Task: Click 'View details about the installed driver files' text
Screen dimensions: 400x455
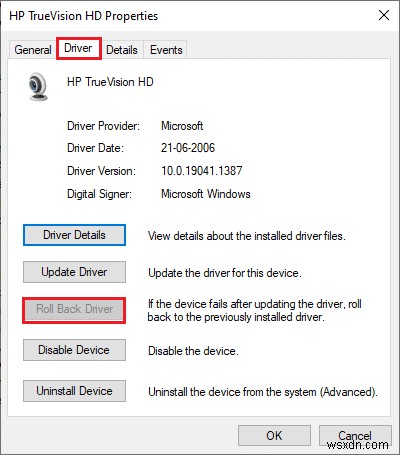Action: [247, 236]
